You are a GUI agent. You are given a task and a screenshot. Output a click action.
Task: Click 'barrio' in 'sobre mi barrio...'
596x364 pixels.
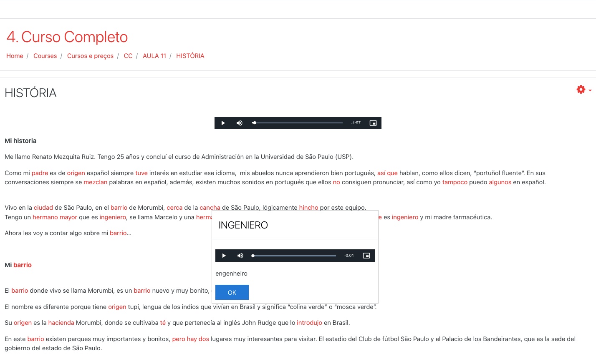118,233
